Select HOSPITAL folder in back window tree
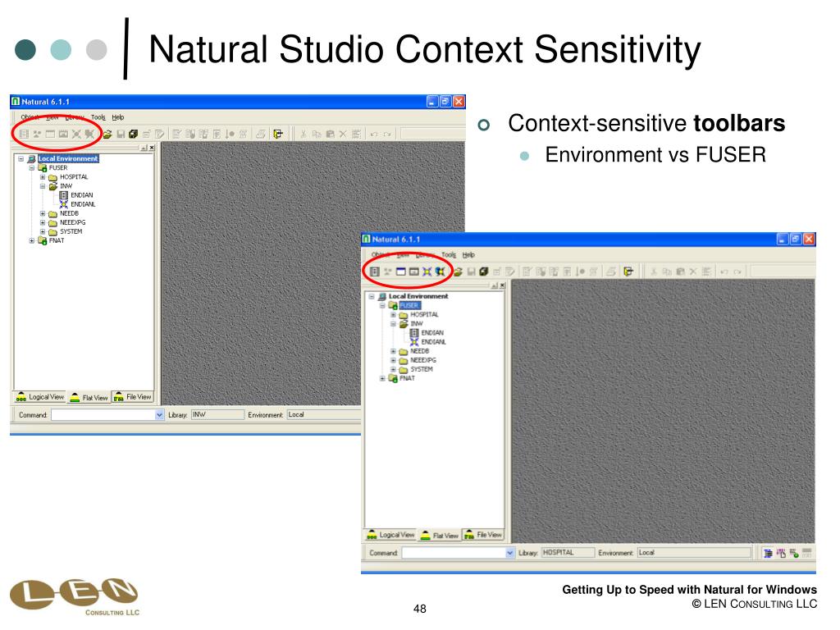This screenshot has height=630, width=840. pyautogui.click(x=74, y=177)
